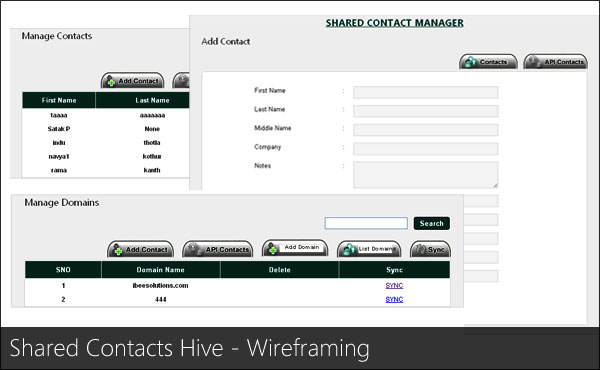The width and height of the screenshot is (600, 370).
Task: Click the List Domains button
Action: click(x=369, y=249)
